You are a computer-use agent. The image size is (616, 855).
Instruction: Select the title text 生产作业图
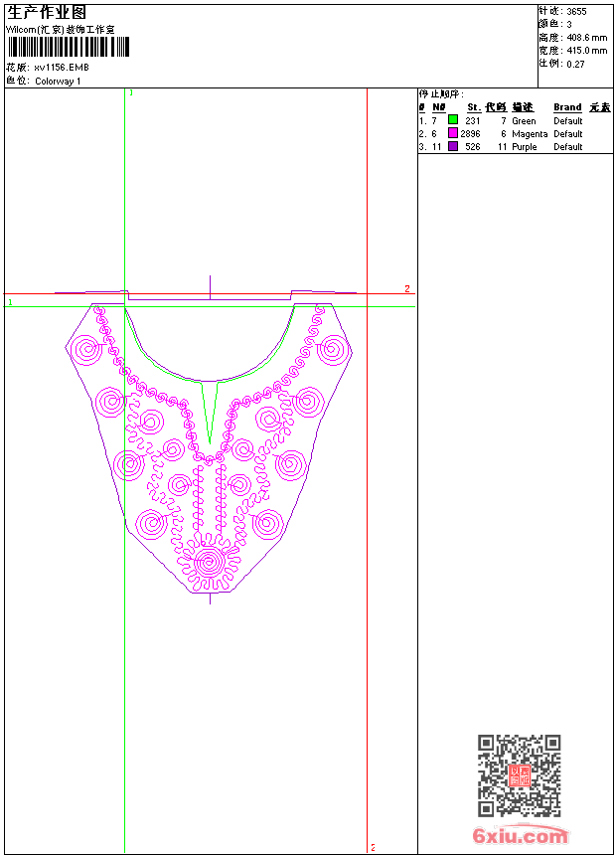pos(47,12)
